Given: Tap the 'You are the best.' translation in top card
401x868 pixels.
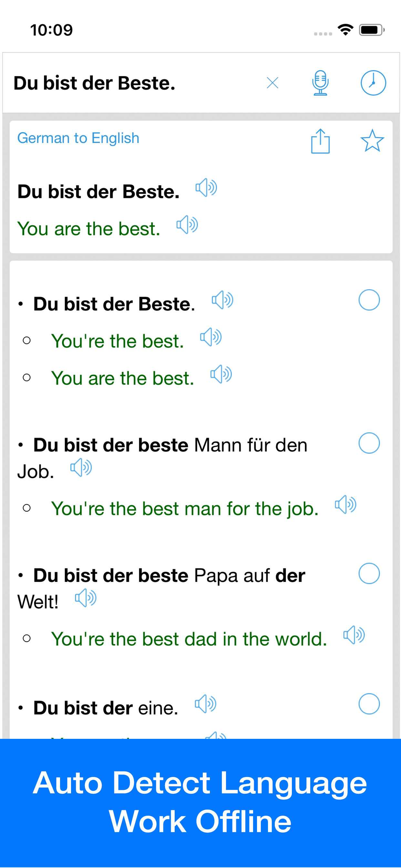Looking at the screenshot, I should point(89,229).
